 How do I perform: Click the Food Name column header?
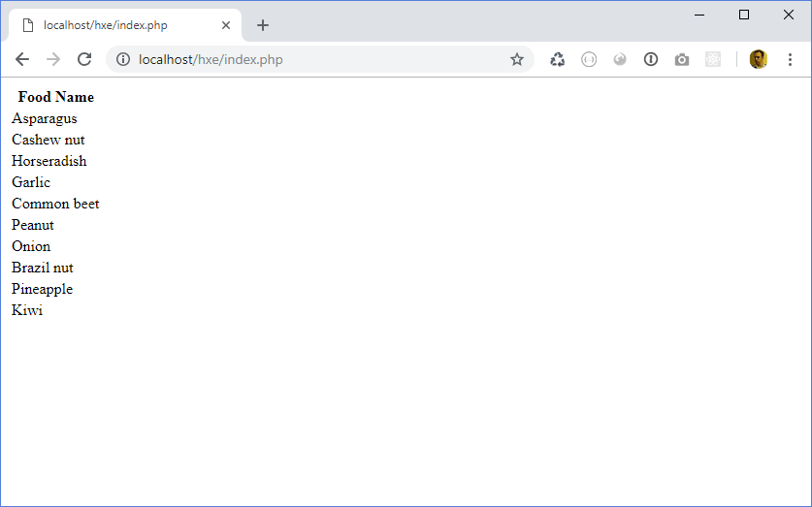pyautogui.click(x=56, y=97)
